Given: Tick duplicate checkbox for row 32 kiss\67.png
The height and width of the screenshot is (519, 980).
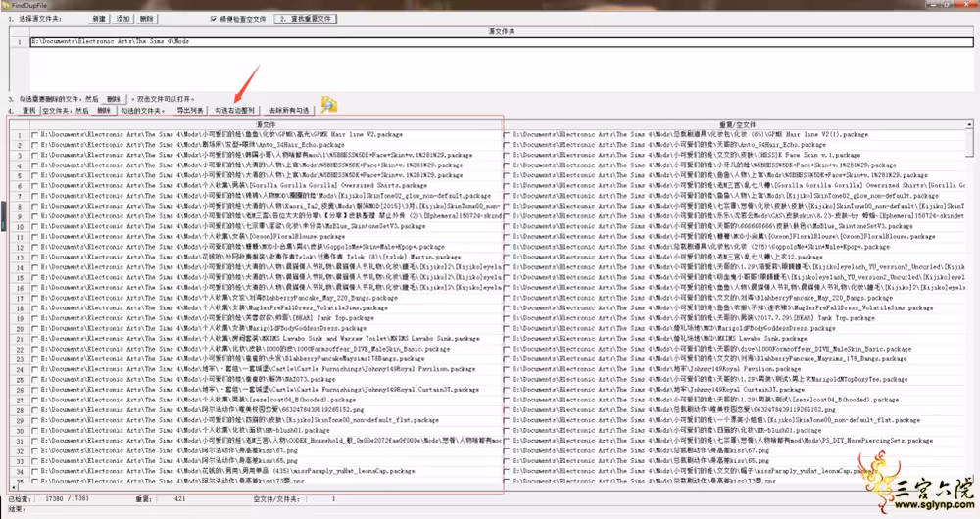Looking at the screenshot, I should [507, 450].
